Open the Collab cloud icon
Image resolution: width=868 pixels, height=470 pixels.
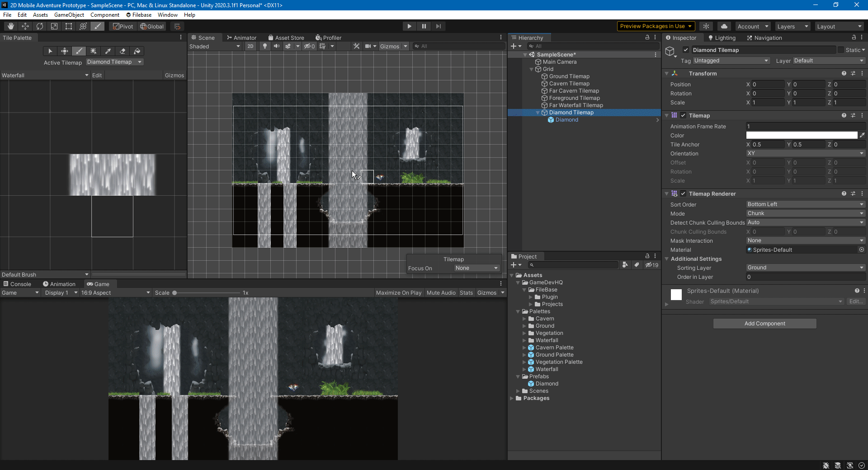pyautogui.click(x=724, y=26)
